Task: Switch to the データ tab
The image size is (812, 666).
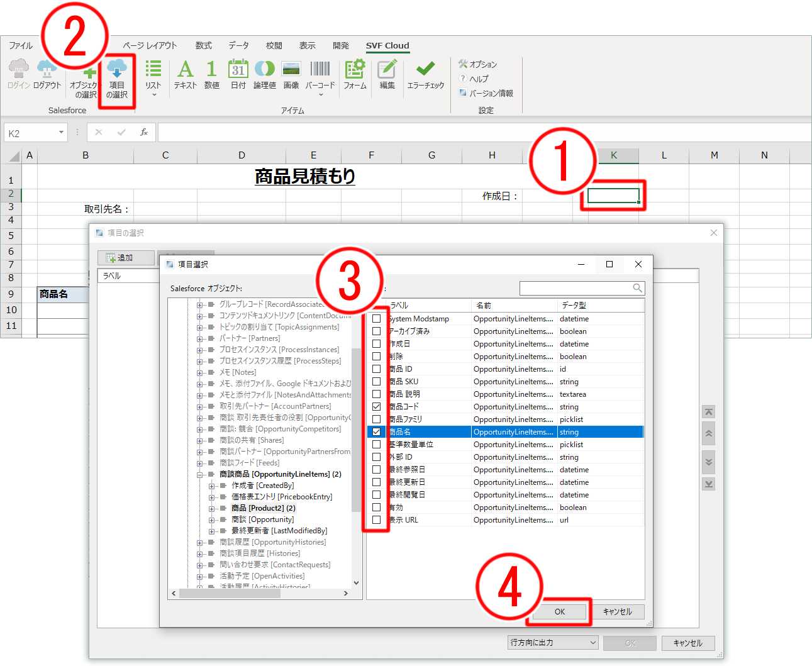Action: [x=238, y=45]
